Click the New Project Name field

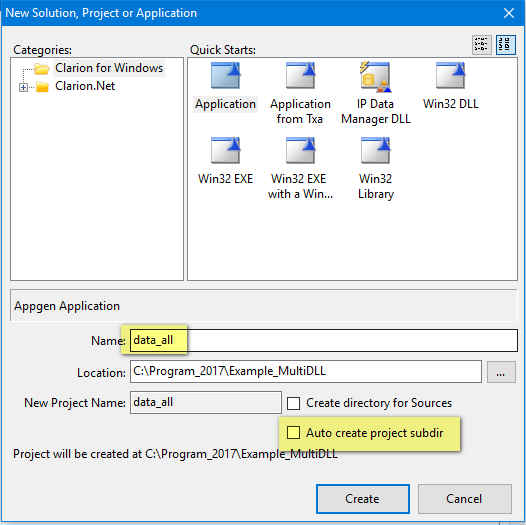pos(206,403)
